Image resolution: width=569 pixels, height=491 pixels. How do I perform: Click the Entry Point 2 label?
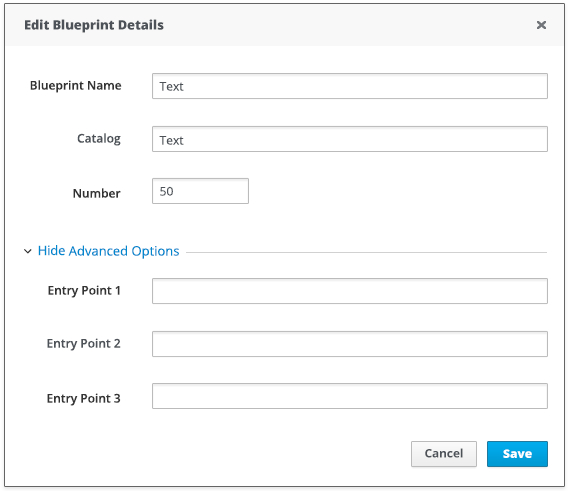click(x=83, y=343)
